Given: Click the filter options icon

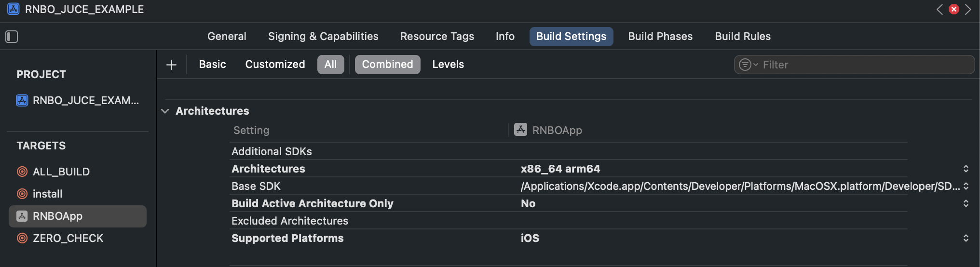Looking at the screenshot, I should [748, 65].
